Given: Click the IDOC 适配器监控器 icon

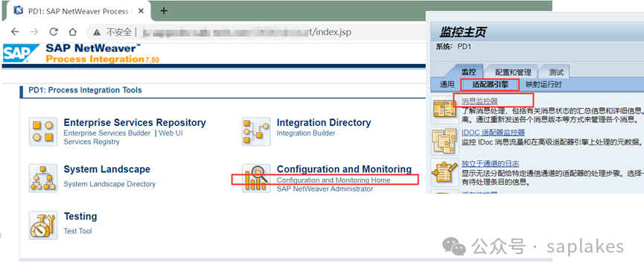Looking at the screenshot, I should coord(444,142).
